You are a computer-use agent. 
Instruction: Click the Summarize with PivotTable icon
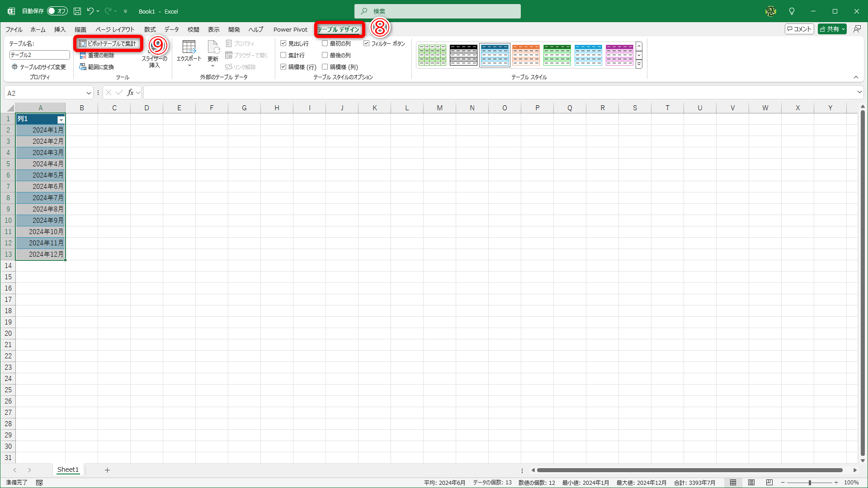[x=83, y=44]
